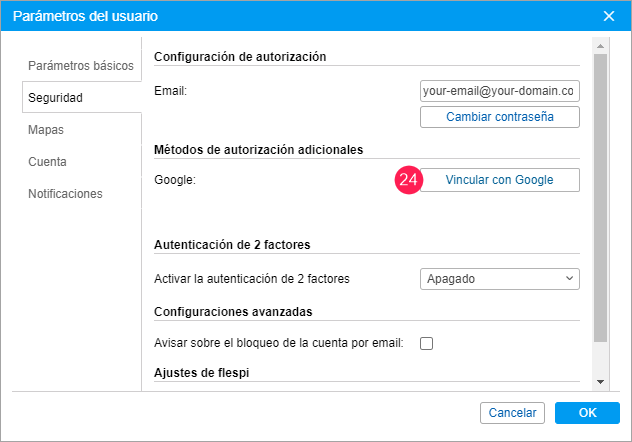Confirm settings with the OK button

point(587,413)
